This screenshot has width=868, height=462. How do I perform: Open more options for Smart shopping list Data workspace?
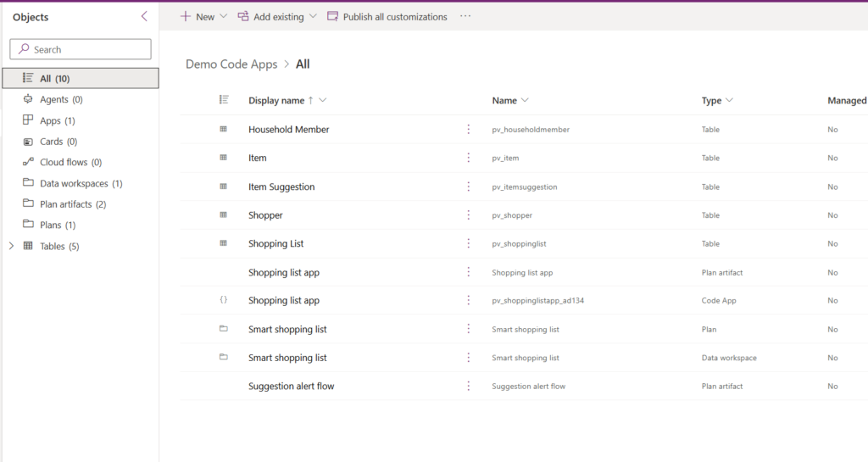[468, 358]
